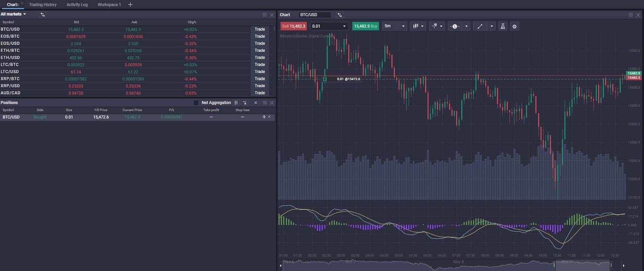Expand the drawing tools dropdown arrow
This screenshot has width=644, height=271.
(x=491, y=26)
